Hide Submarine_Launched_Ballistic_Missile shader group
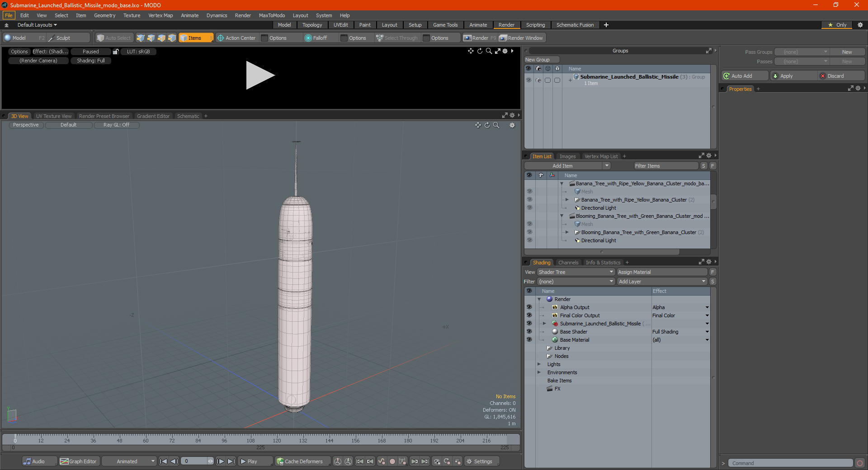 pos(529,324)
